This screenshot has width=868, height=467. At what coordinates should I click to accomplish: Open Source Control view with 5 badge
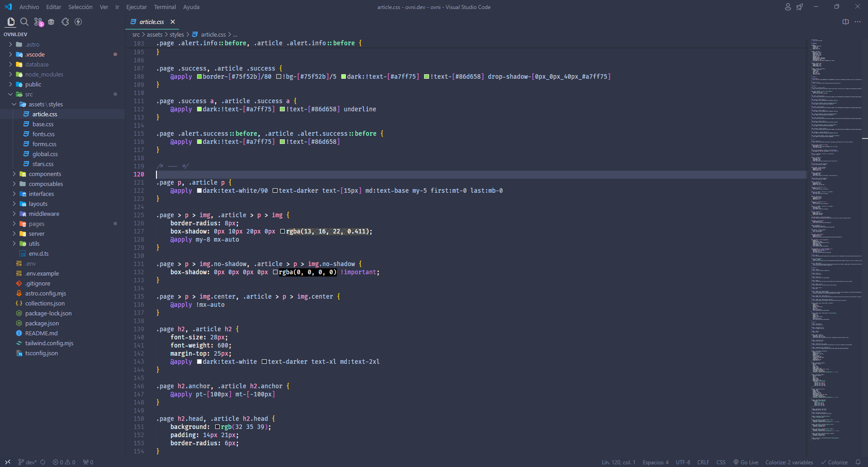[38, 22]
